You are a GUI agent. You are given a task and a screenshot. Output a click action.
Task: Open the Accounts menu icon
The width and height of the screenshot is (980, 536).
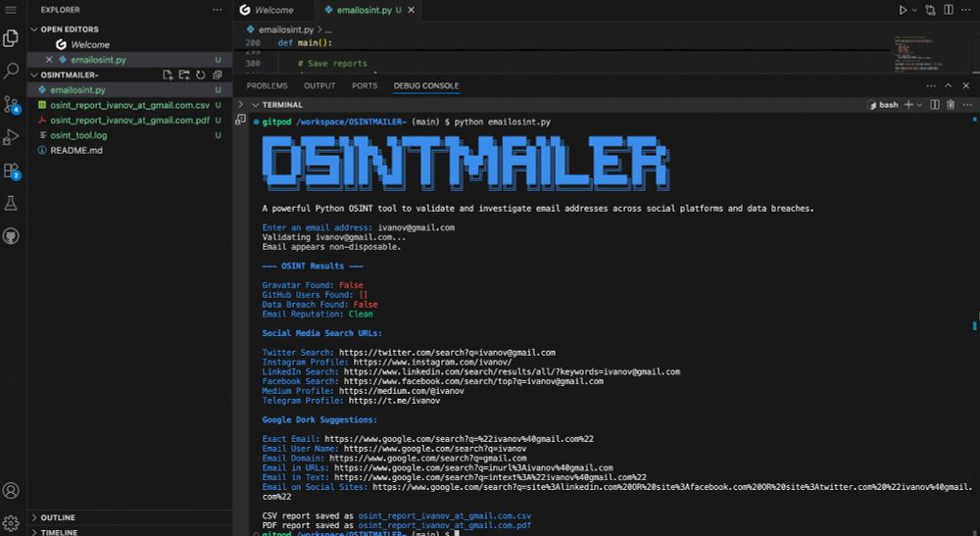point(11,490)
